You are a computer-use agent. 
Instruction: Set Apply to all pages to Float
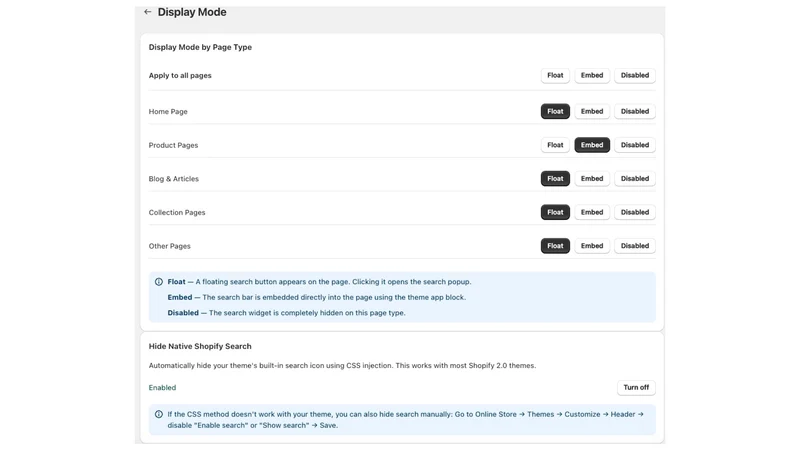click(x=555, y=75)
